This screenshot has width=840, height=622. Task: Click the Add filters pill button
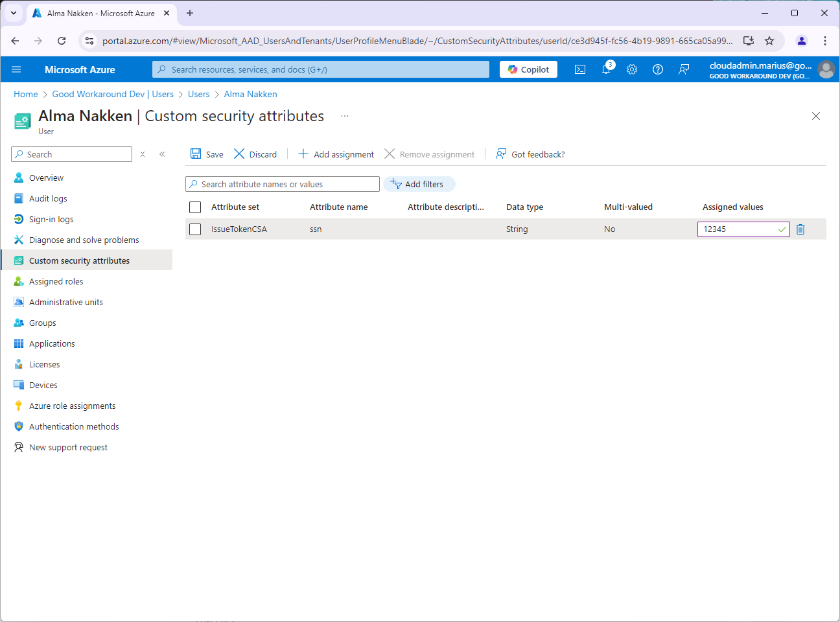(x=419, y=184)
